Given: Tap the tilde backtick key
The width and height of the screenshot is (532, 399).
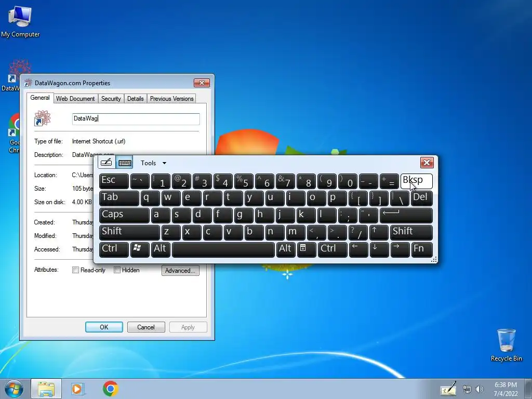Looking at the screenshot, I should pos(140,181).
